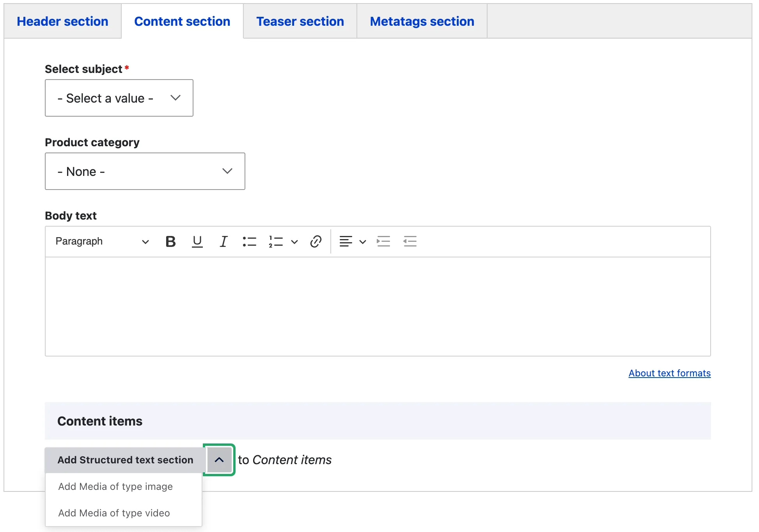Expand the Product category dropdown
The height and width of the screenshot is (532, 759).
(145, 171)
